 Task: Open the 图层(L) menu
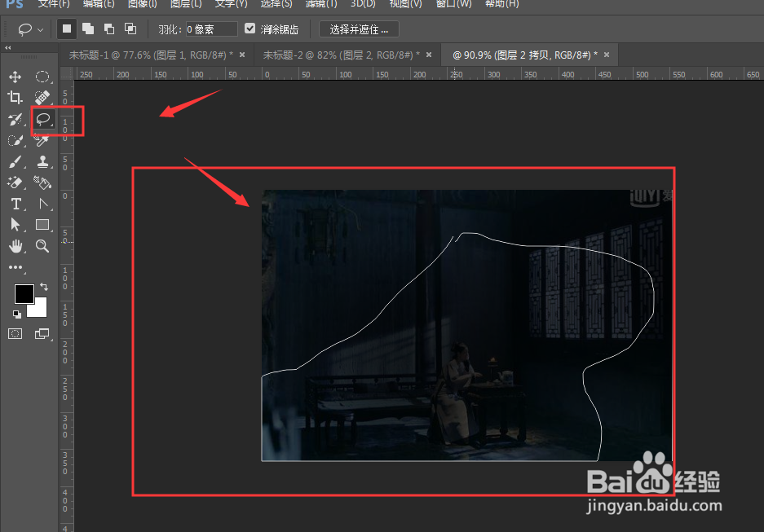[186, 4]
